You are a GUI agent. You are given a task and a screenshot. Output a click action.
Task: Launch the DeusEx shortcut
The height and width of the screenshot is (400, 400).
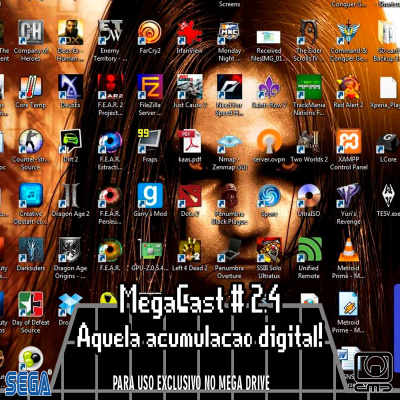point(70,87)
